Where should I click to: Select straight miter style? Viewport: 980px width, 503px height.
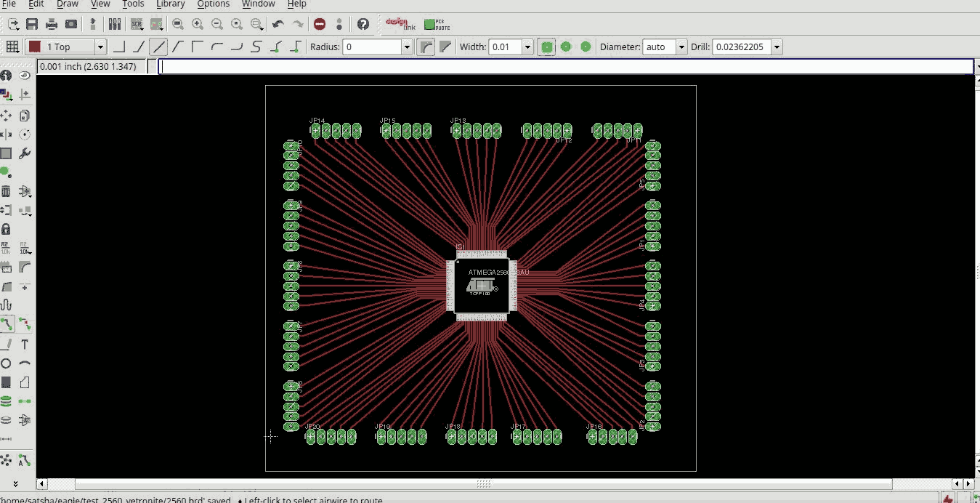coord(445,47)
